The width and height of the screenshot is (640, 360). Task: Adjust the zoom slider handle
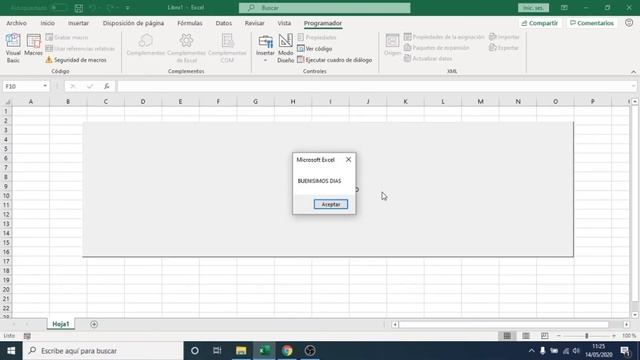[x=587, y=336]
